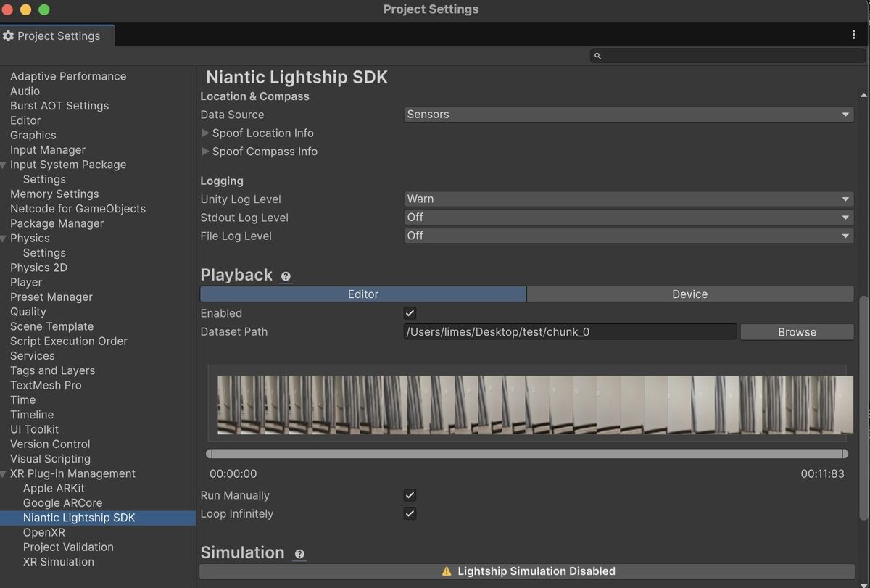Select Physics 2D settings
This screenshot has height=588, width=870.
[x=38, y=268]
